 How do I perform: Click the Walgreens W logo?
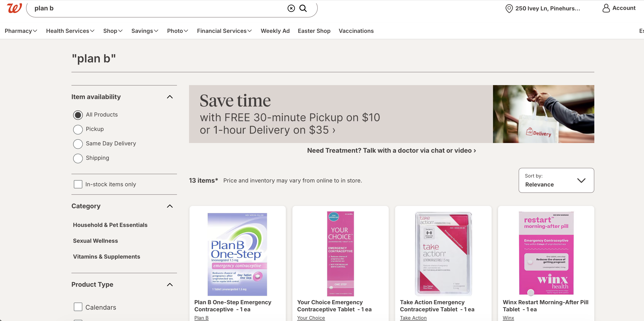[14, 8]
